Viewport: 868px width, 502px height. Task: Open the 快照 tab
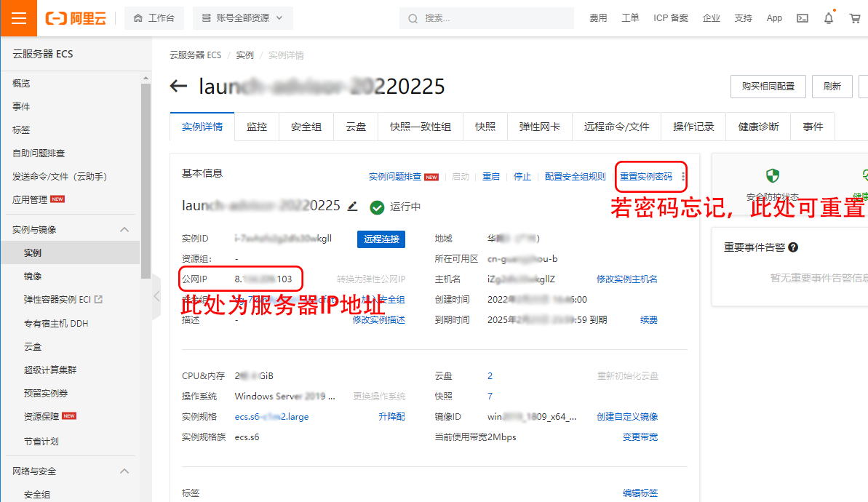[485, 126]
